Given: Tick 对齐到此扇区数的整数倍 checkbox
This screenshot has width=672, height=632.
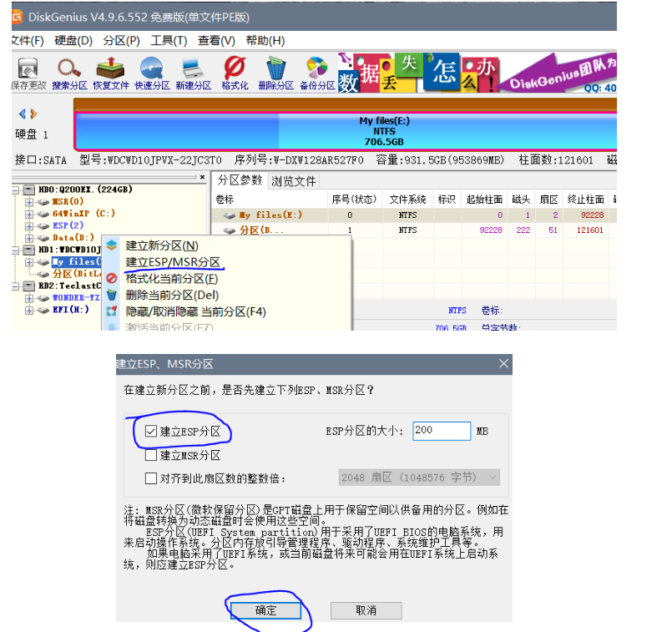Looking at the screenshot, I should [x=151, y=478].
